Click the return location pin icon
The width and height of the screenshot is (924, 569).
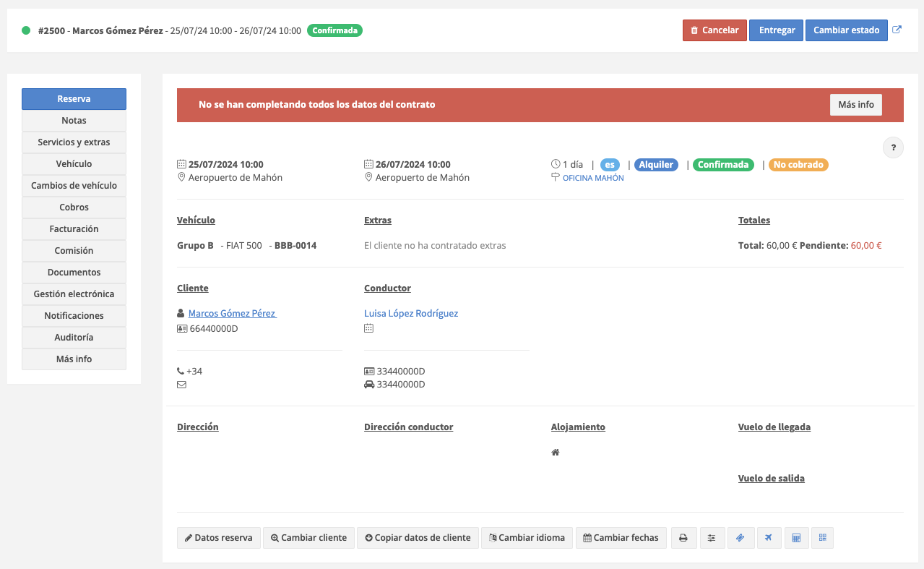(x=368, y=178)
